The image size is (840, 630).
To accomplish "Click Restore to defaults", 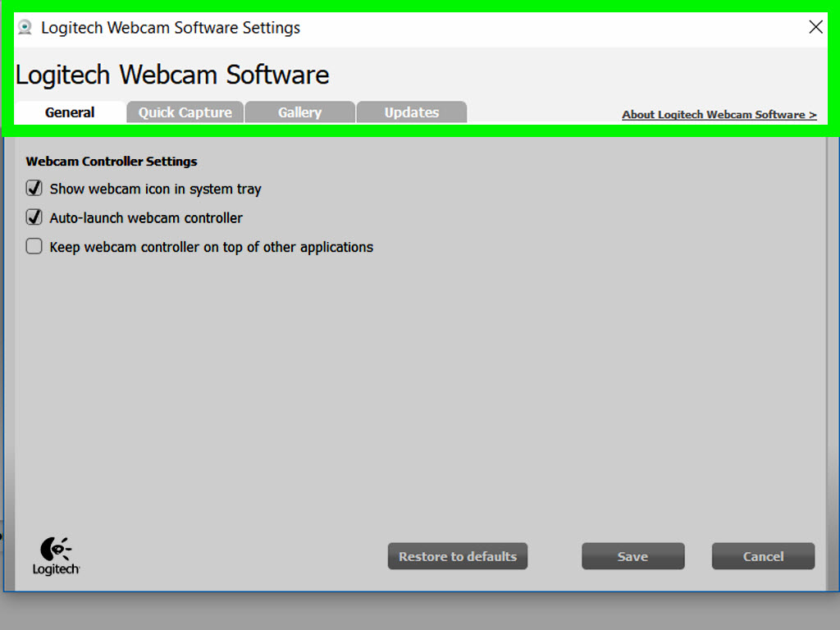I will click(457, 556).
